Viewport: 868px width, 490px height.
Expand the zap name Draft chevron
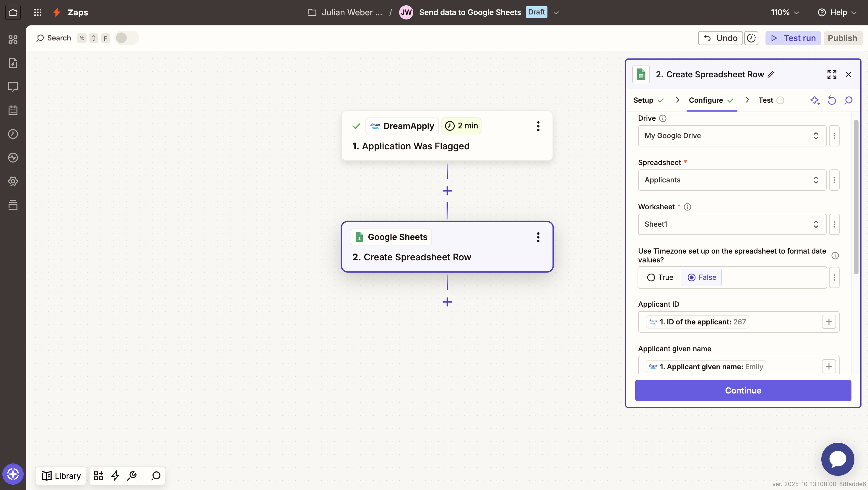coord(556,12)
